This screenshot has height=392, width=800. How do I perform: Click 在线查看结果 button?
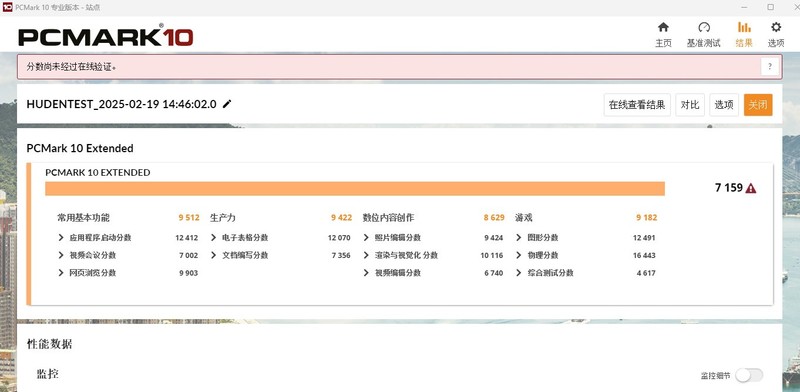tap(637, 105)
